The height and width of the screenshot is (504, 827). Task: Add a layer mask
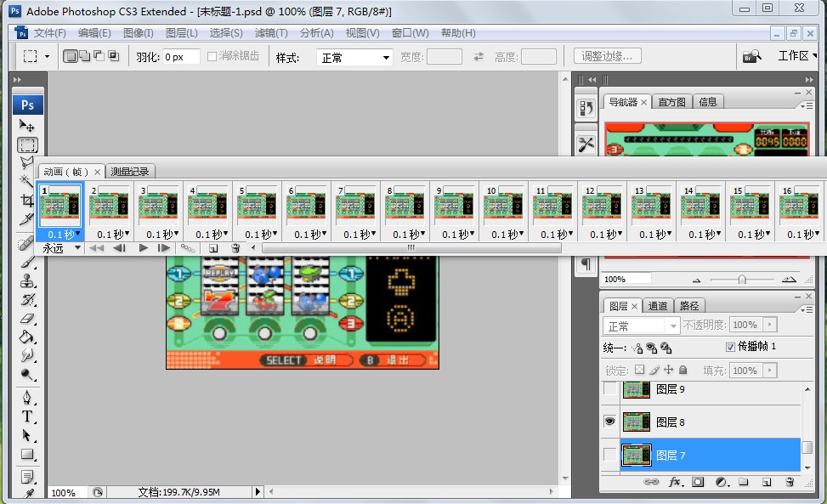click(x=698, y=482)
